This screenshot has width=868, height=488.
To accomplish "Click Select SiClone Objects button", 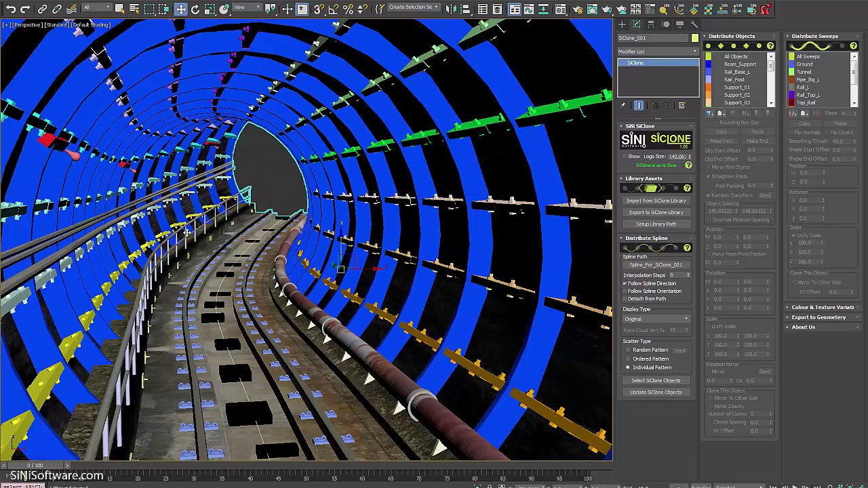I will 656,380.
